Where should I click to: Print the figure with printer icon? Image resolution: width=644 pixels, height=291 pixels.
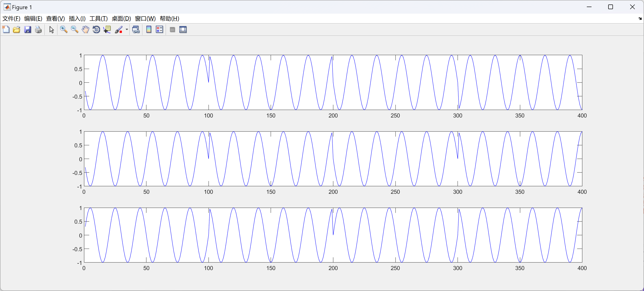38,29
